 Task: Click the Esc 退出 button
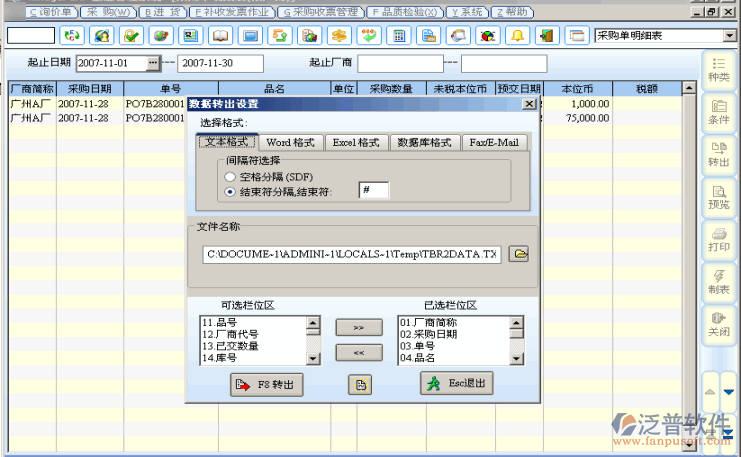click(x=456, y=384)
